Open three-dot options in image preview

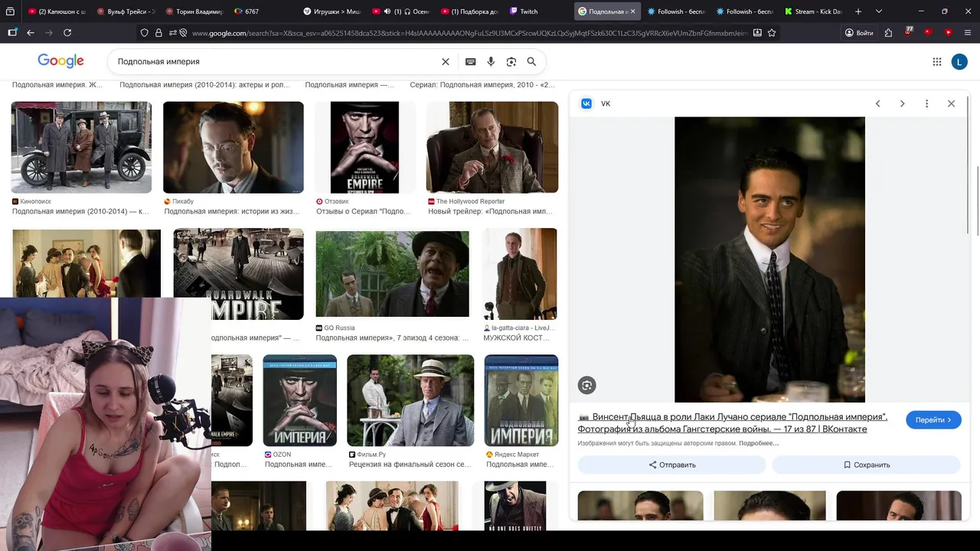tap(926, 103)
